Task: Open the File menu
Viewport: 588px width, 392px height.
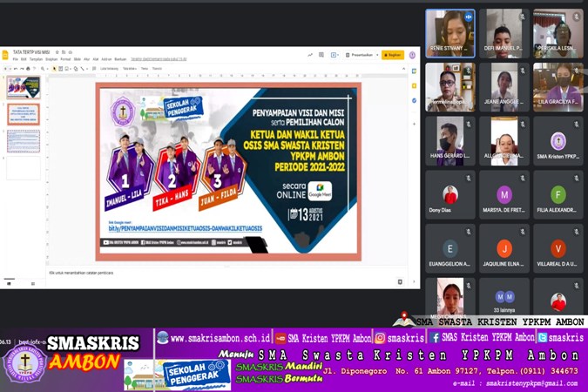Action: (16, 59)
